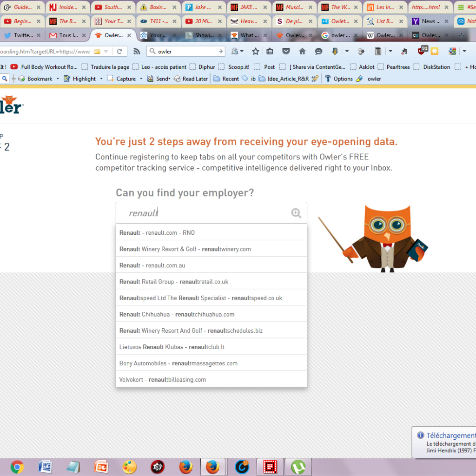Click the magnifier plus icon in employer field
The image size is (476, 476).
(296, 213)
